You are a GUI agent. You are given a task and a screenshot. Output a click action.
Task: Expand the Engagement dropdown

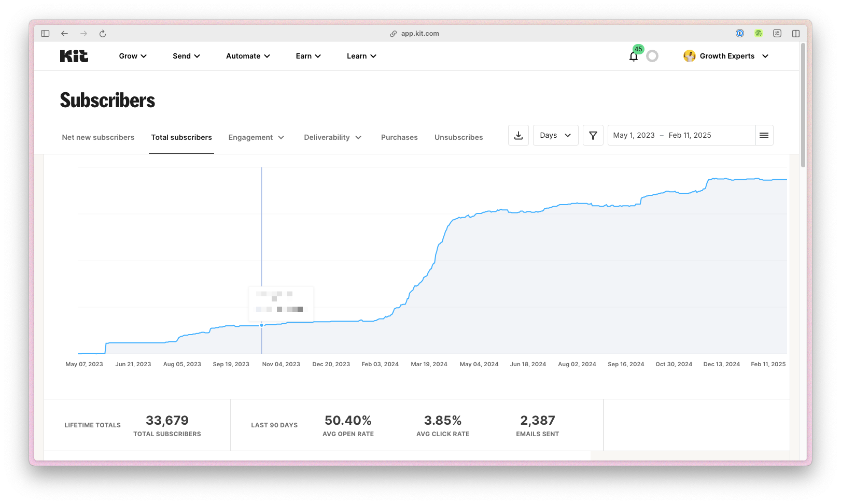256,137
